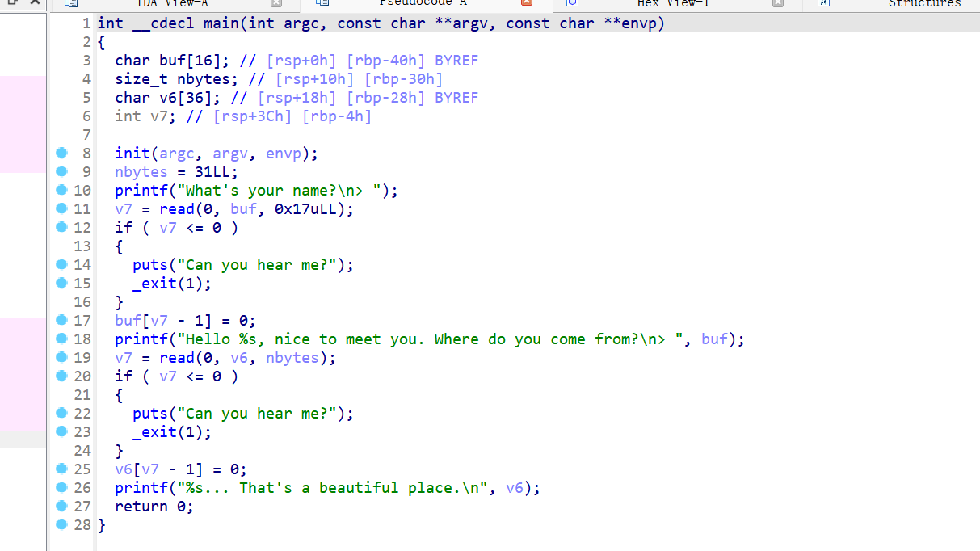The image size is (980, 551).
Task: Switch to the Structures tab
Action: coord(924,3)
